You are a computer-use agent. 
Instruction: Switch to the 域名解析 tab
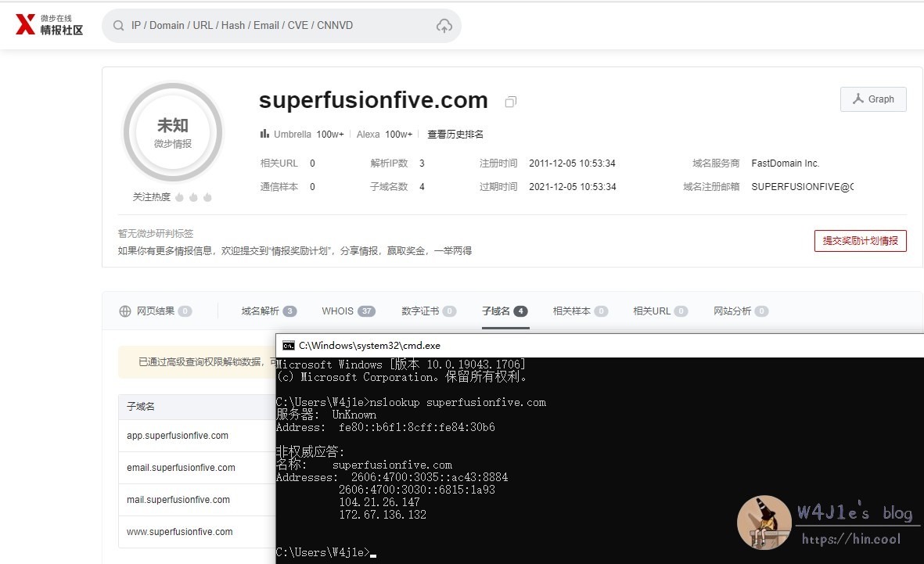pos(268,311)
